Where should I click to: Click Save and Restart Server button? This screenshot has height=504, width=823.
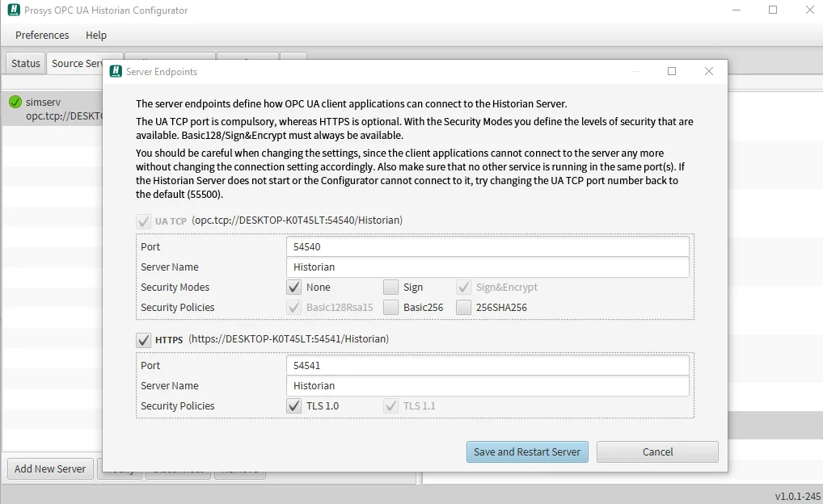click(527, 452)
